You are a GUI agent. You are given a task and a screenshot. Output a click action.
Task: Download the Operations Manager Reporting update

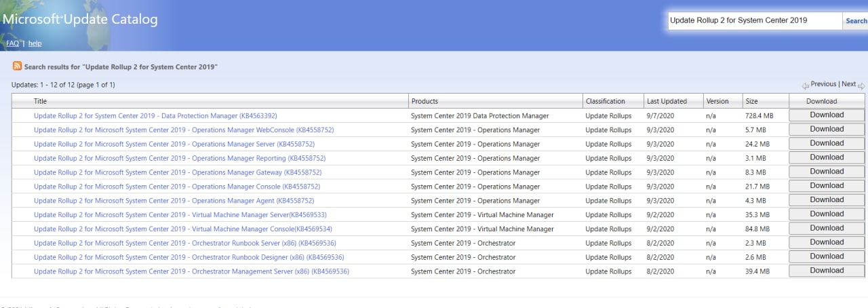pos(827,157)
